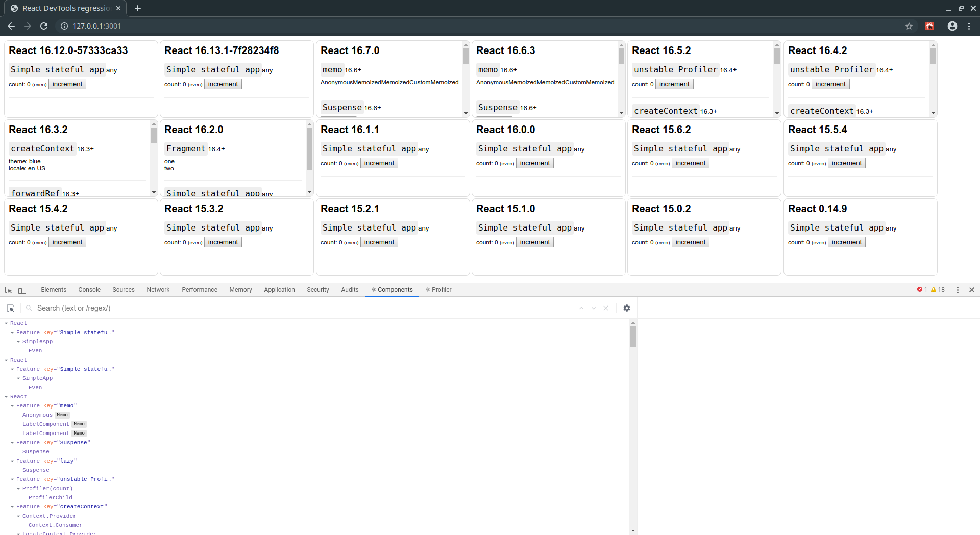Click the React 16.7.0 card scrollbar
This screenshot has width=980, height=535.
point(465,56)
